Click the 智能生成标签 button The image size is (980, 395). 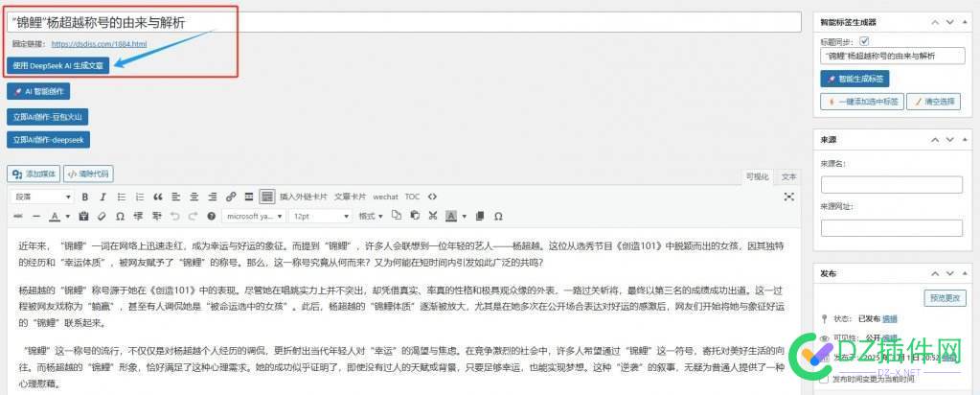click(855, 79)
